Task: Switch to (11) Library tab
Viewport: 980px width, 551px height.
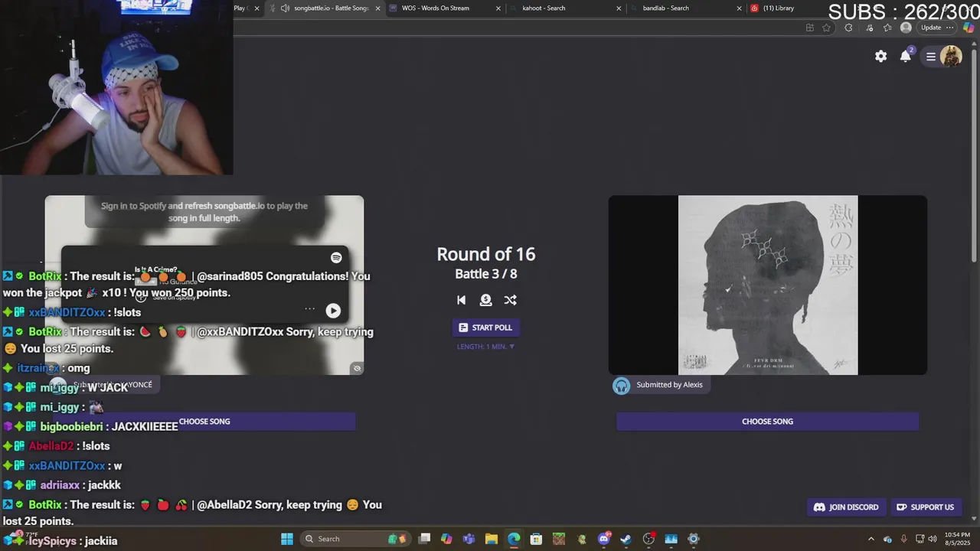Action: pyautogui.click(x=778, y=8)
